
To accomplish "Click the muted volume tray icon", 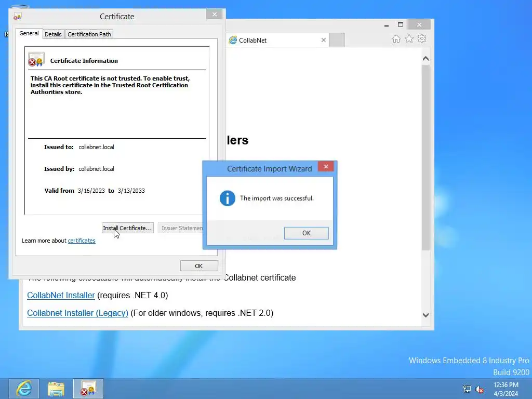I will coord(480,389).
